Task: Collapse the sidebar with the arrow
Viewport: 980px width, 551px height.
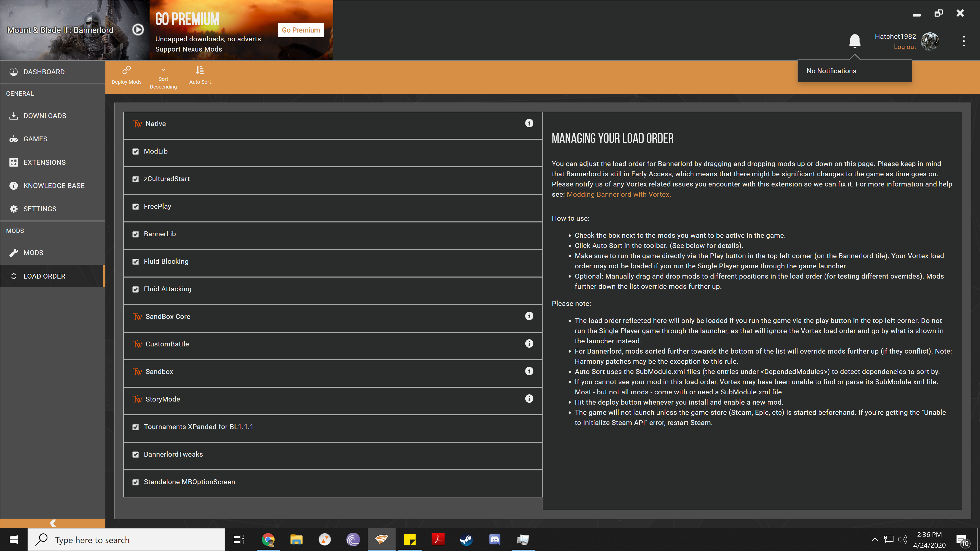Action: tap(53, 523)
